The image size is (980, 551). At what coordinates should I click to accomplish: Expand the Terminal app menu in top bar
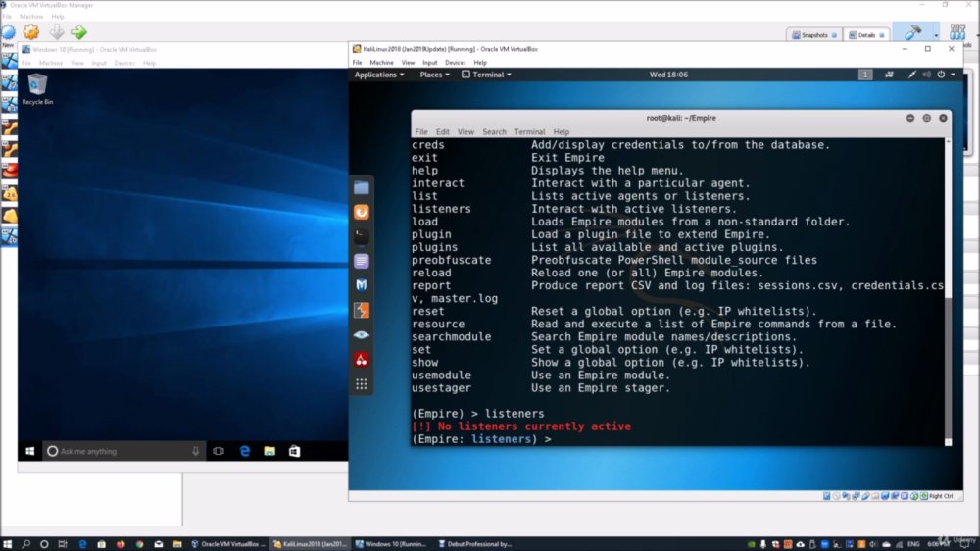(487, 75)
